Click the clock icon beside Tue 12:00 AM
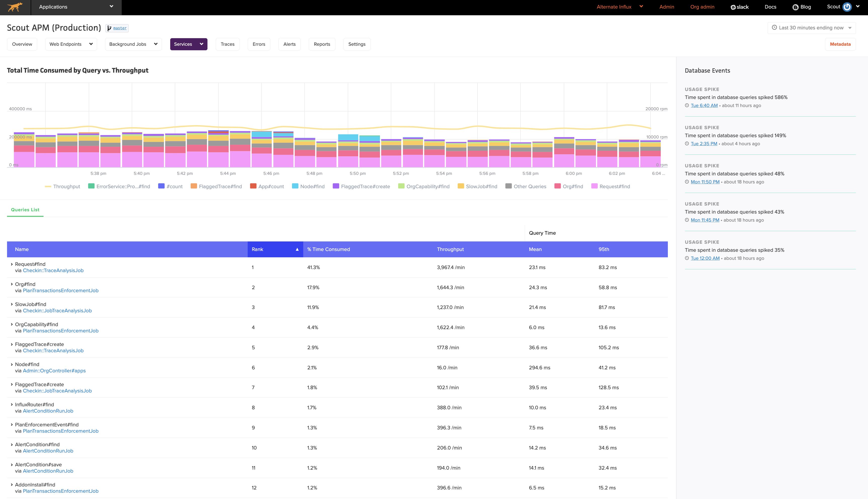This screenshot has height=499, width=868. point(687,258)
